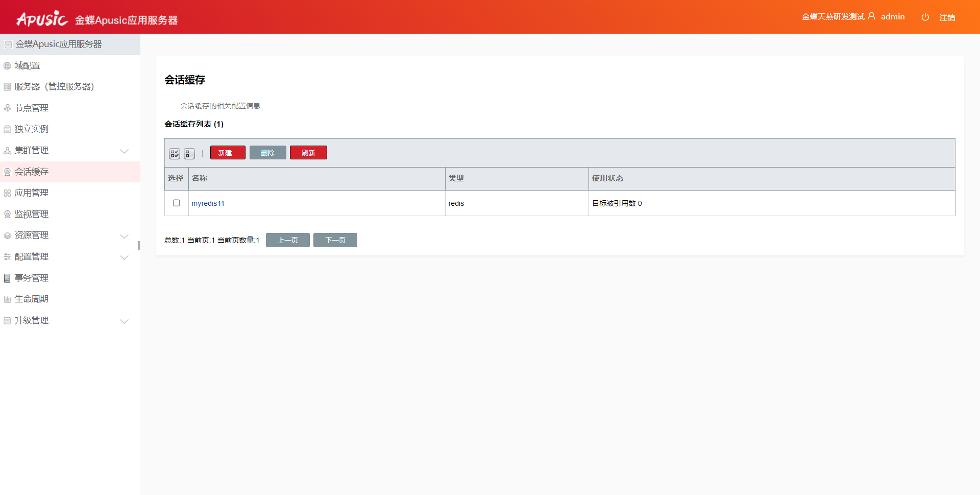Viewport: 980px width, 495px height.
Task: Tick the checkbox for the myredis11 row
Action: click(177, 203)
